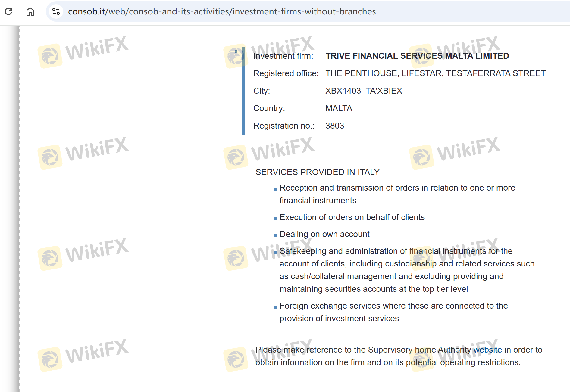The image size is (570, 392).
Task: Click the 'SERVICES PROVIDED IN ITALY' heading
Action: point(317,172)
